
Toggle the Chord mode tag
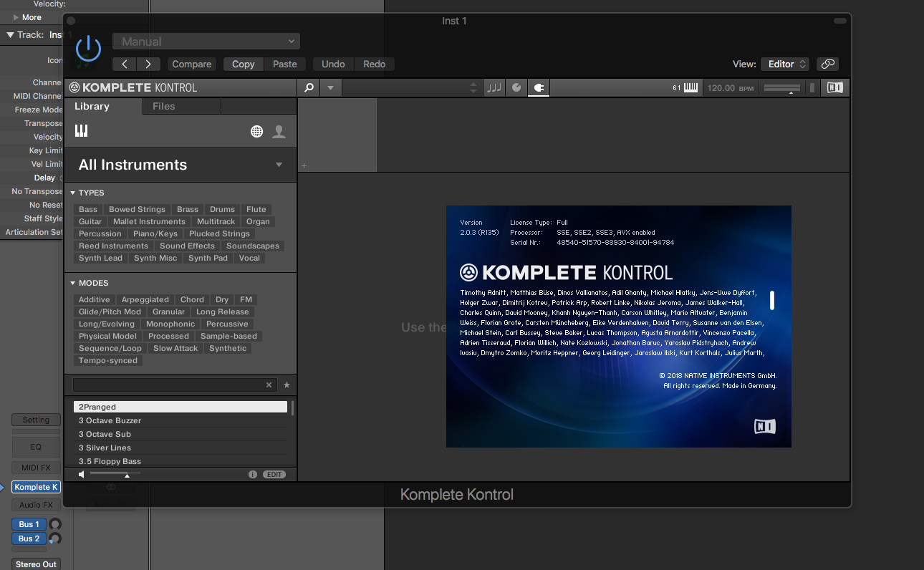tap(192, 299)
